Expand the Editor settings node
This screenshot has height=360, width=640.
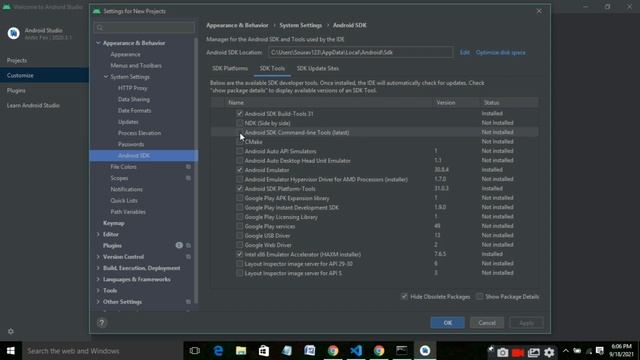tap(98, 234)
